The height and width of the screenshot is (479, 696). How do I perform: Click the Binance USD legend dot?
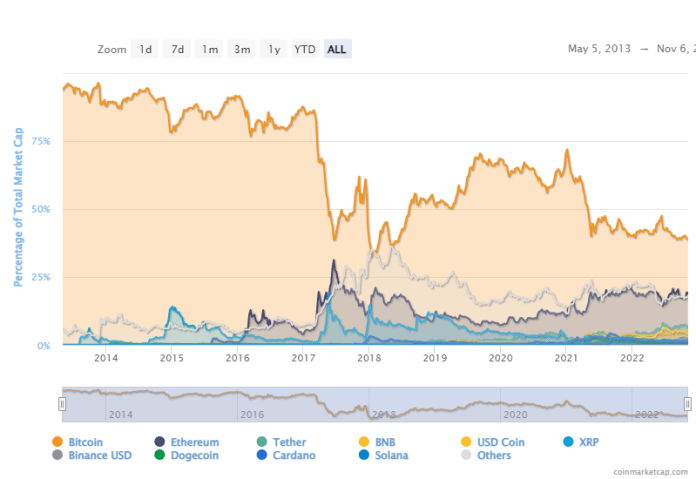[57, 455]
